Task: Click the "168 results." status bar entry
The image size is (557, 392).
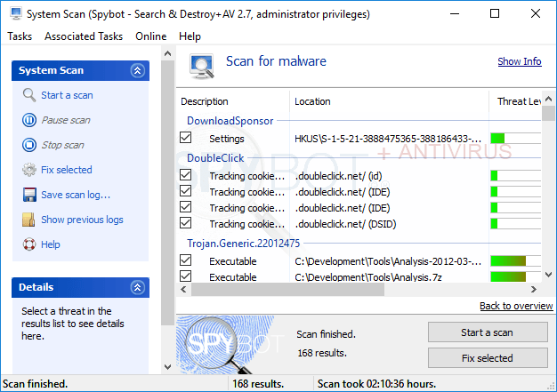Action: click(258, 384)
